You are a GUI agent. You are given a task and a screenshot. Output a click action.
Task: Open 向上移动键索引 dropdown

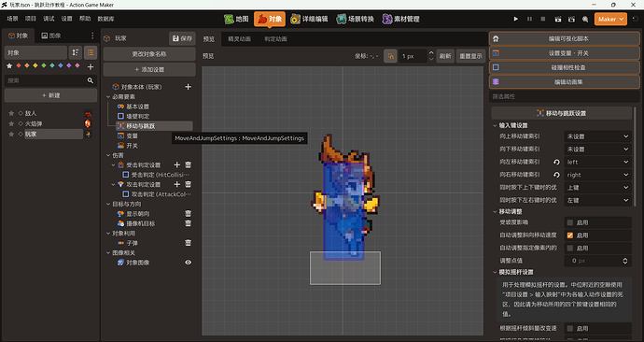(x=597, y=136)
